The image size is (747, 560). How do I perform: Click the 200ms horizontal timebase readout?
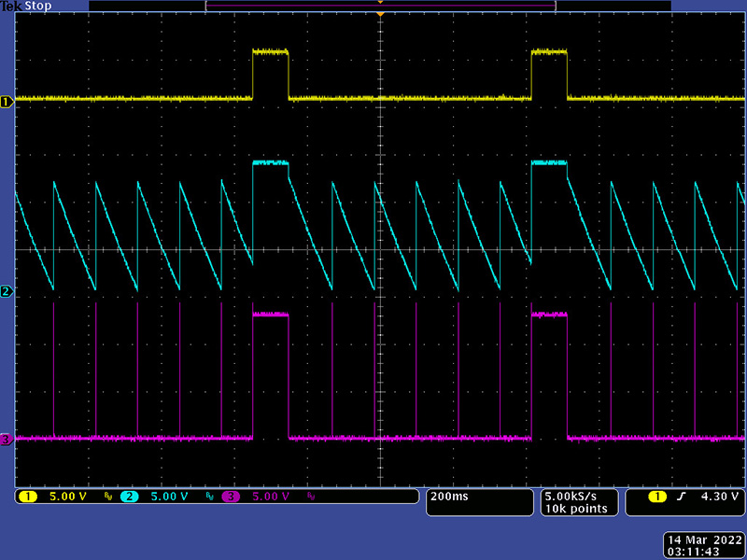(x=449, y=497)
